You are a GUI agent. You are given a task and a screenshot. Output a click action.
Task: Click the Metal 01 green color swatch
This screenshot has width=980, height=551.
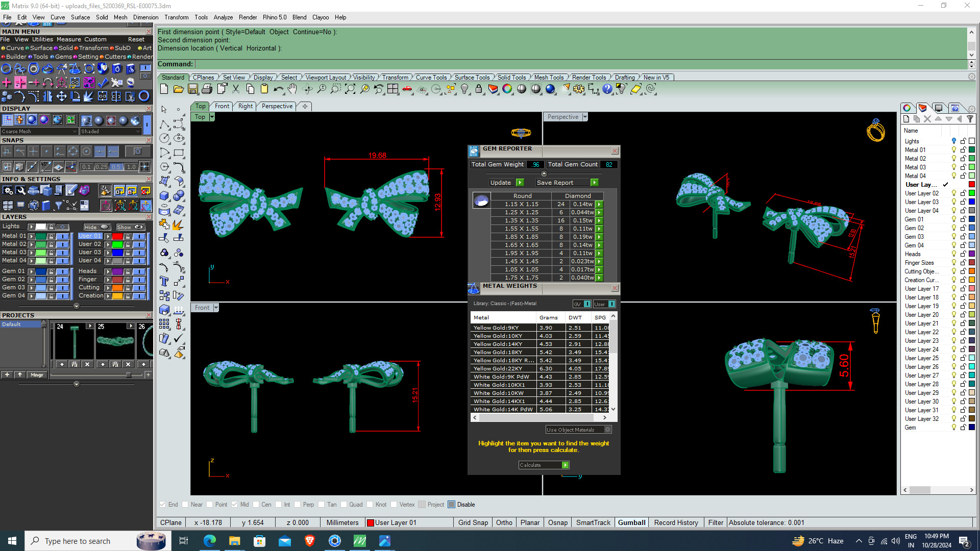(41, 236)
